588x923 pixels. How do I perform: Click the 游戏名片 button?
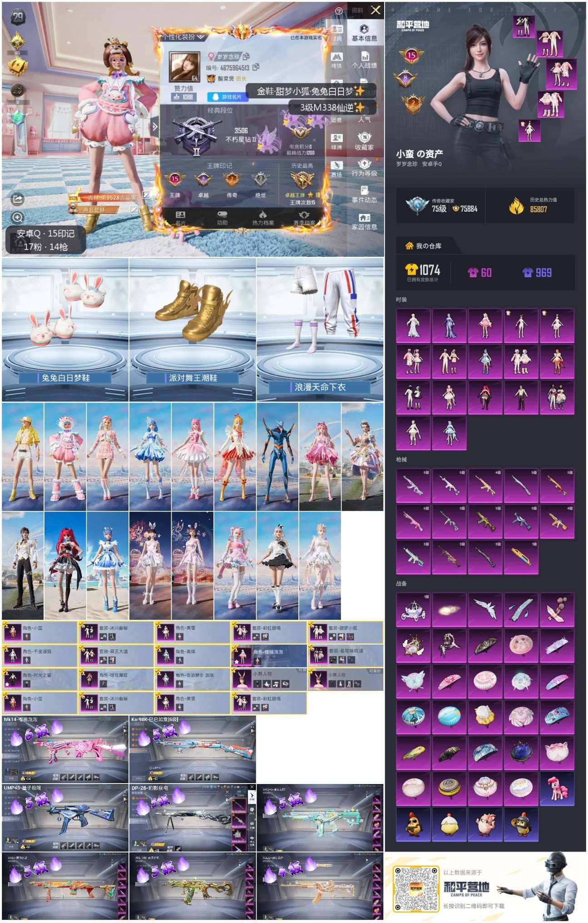tap(227, 97)
